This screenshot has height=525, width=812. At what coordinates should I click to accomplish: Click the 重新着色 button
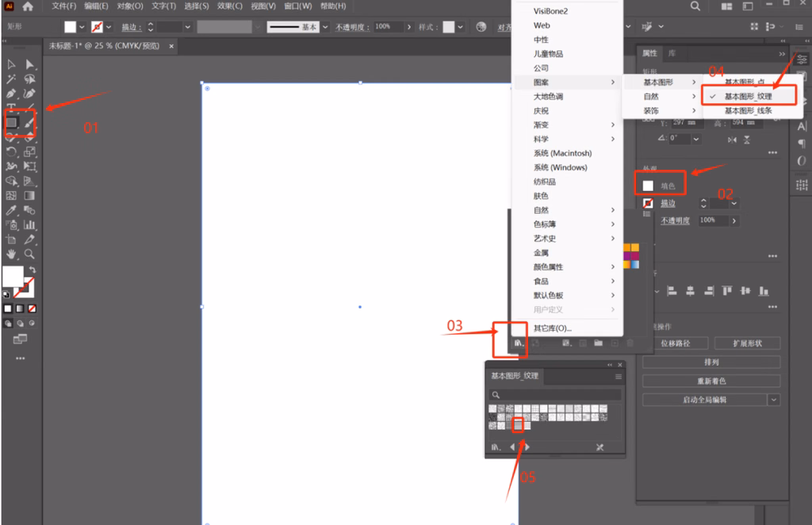click(711, 381)
